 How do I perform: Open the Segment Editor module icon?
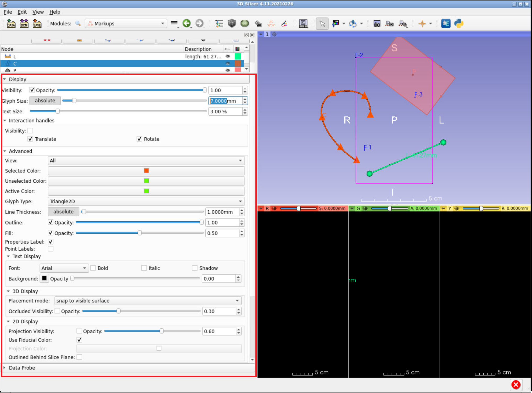(x=284, y=24)
